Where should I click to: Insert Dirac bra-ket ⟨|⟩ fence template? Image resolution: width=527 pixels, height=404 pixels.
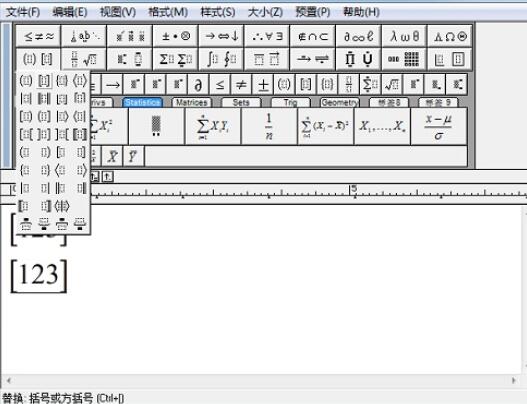tap(62, 206)
